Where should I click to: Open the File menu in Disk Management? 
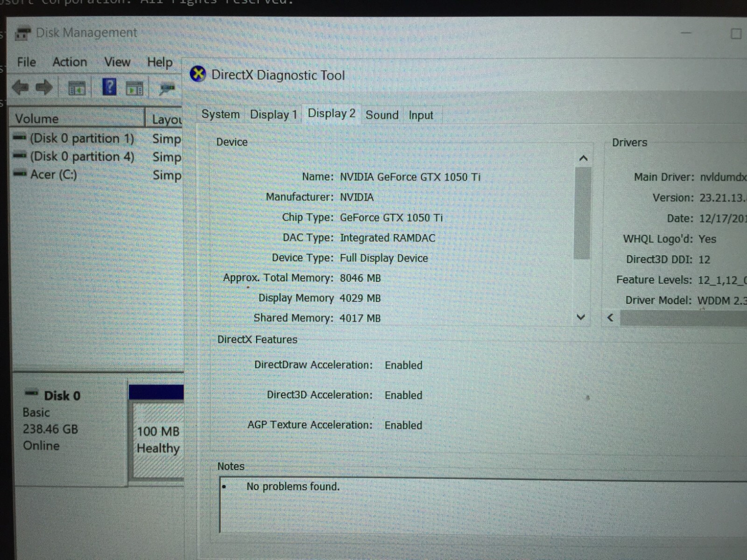click(x=26, y=62)
